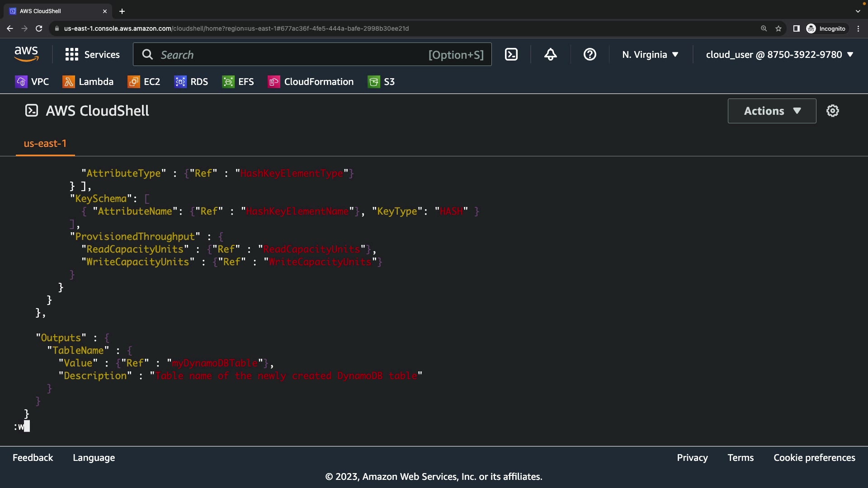
Task: Open the notifications bell
Action: [550, 55]
